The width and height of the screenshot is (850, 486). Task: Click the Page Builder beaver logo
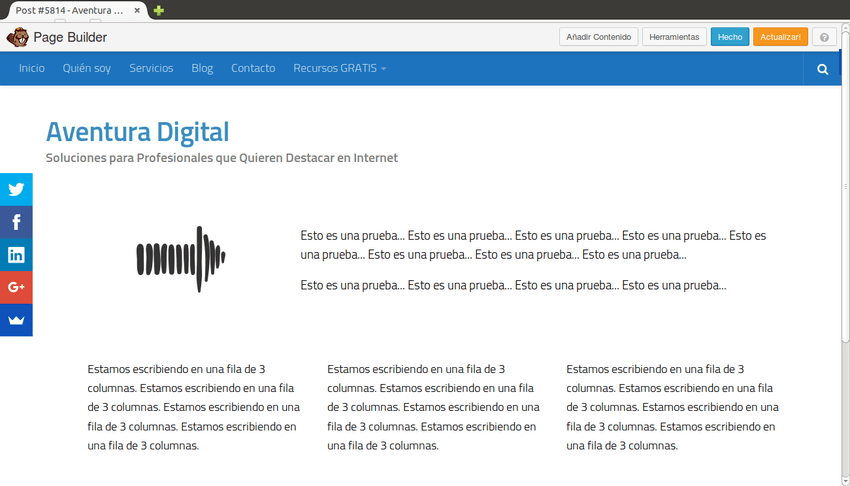(17, 38)
